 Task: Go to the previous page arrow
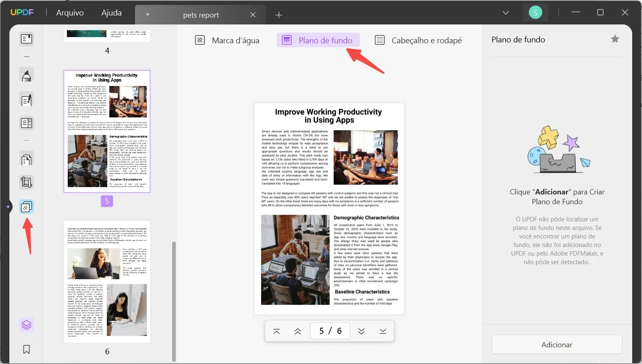tap(298, 331)
